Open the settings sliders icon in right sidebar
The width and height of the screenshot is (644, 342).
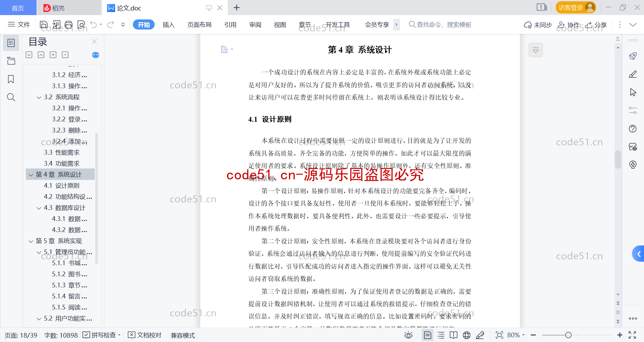[633, 110]
